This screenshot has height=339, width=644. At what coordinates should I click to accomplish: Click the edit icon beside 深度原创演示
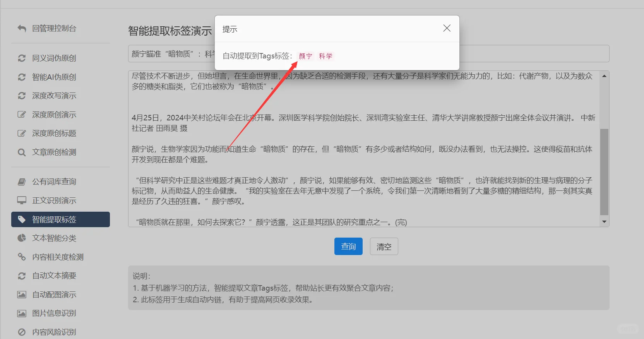coord(22,115)
